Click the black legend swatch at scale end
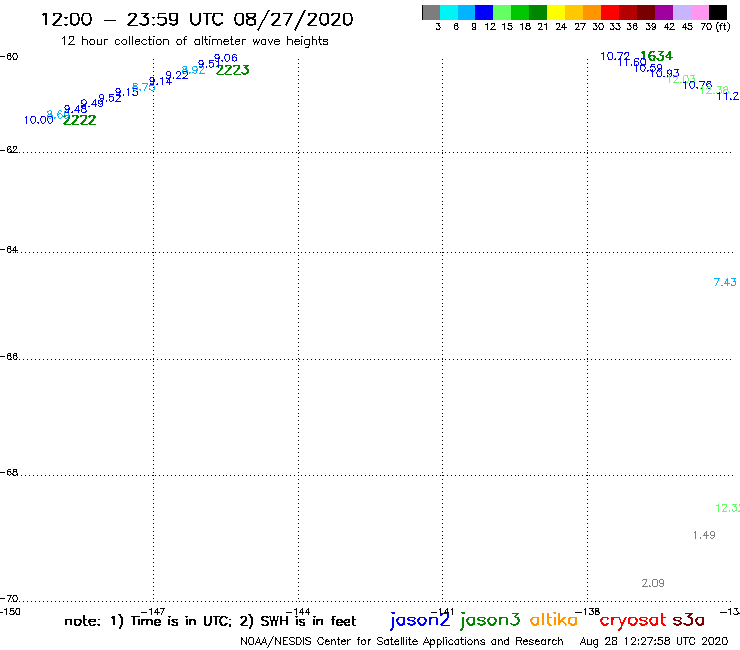This screenshot has width=740, height=650. [718, 12]
